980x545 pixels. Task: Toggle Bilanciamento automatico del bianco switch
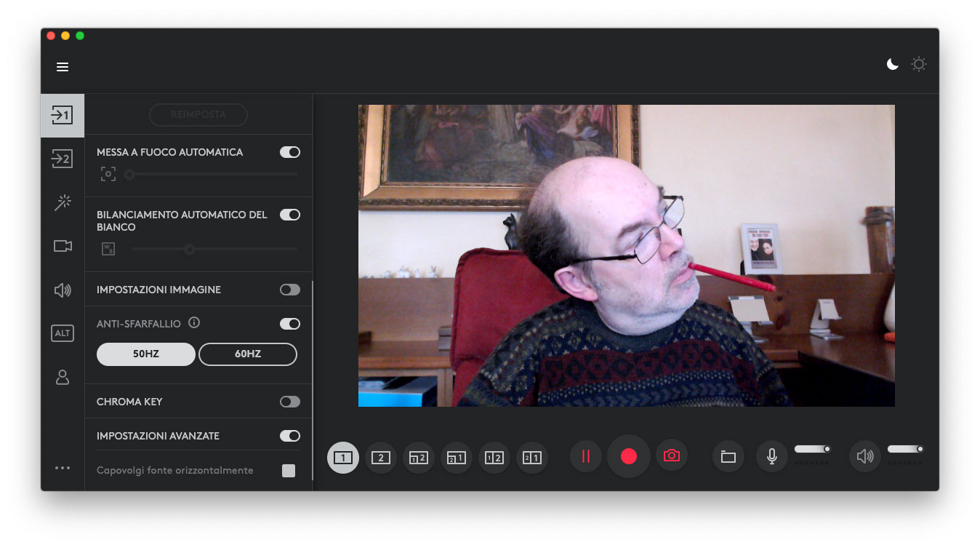[290, 215]
